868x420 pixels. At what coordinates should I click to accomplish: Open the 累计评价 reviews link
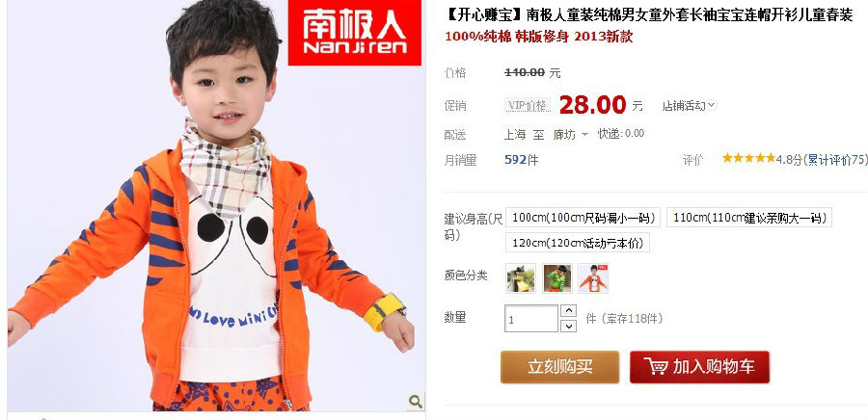click(x=834, y=160)
